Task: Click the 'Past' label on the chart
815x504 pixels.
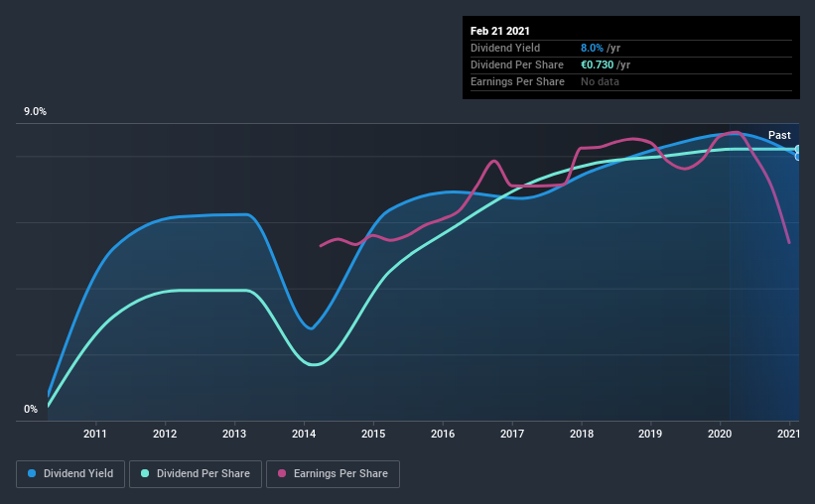Action: 779,135
